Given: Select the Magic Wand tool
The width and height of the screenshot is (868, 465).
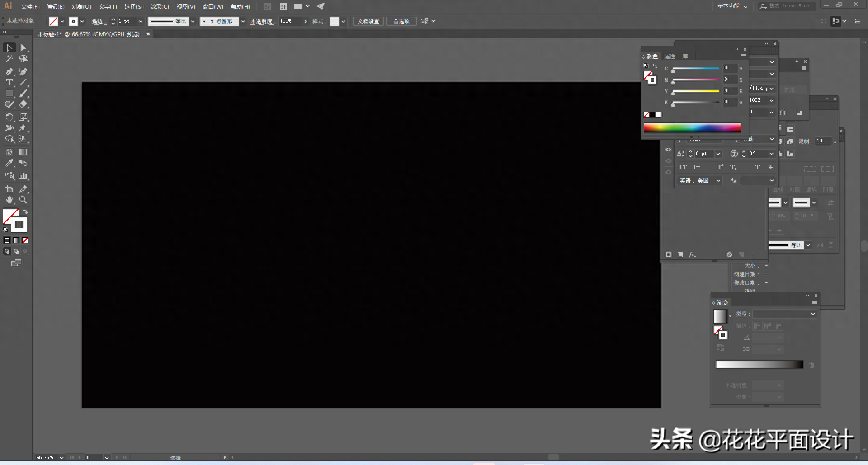Looking at the screenshot, I should (9, 59).
